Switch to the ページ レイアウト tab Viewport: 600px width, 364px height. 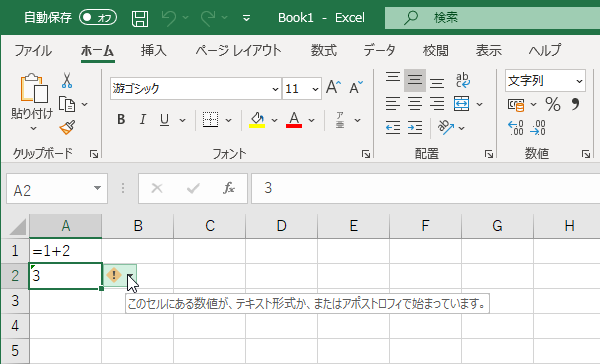click(x=238, y=51)
